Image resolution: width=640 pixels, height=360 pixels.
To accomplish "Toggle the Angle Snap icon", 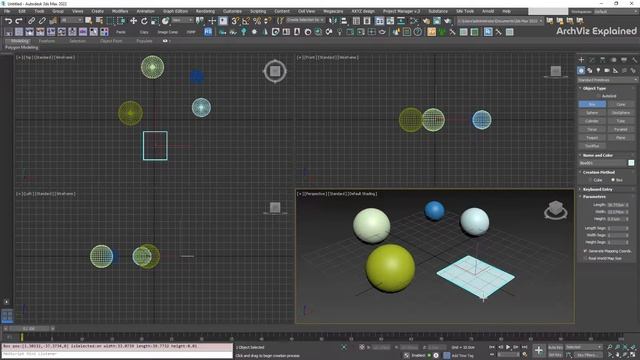I will (246, 21).
